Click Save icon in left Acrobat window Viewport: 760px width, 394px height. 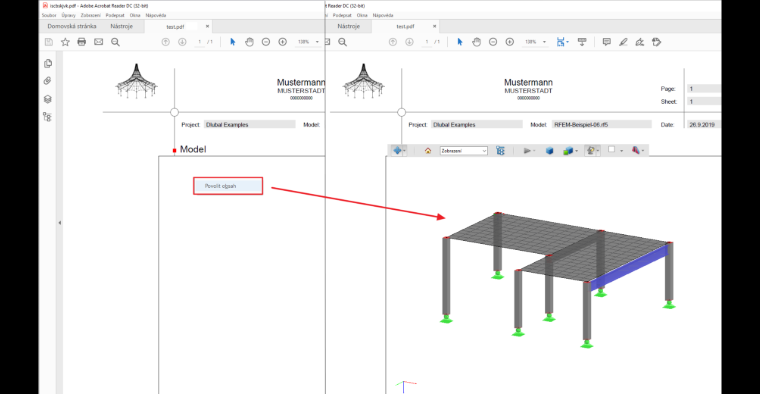(48, 42)
